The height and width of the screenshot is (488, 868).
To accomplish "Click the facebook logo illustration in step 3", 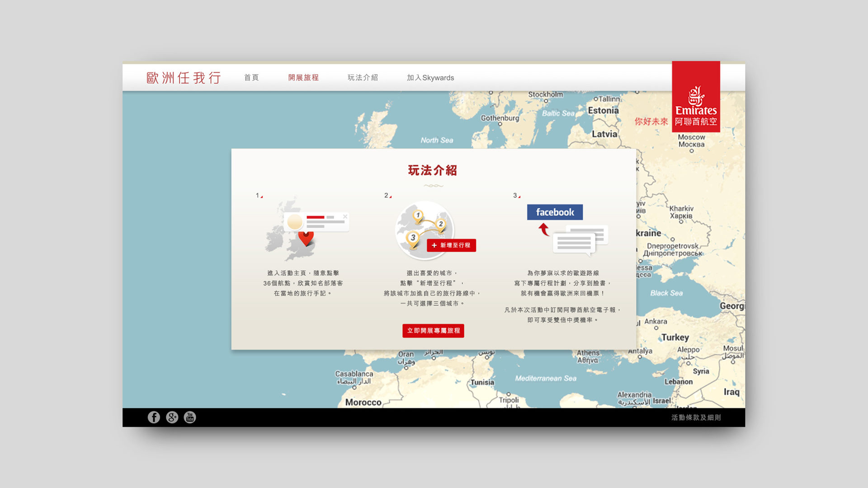I will click(555, 212).
